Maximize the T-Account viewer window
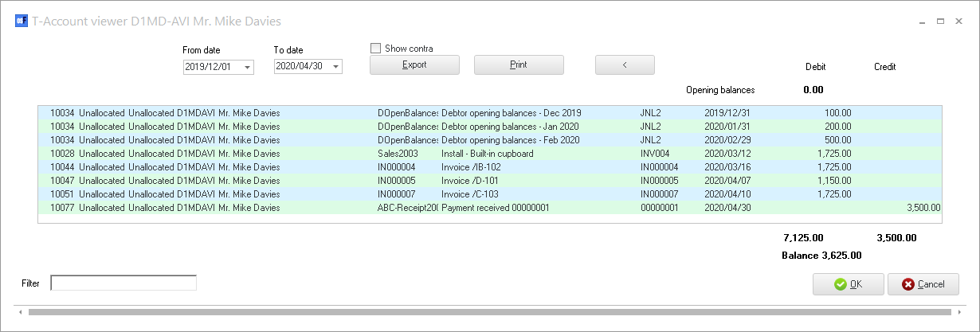 coord(940,21)
